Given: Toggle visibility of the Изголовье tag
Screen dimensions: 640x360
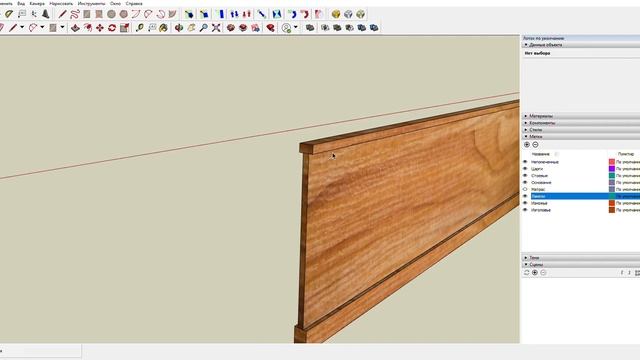Looking at the screenshot, I should coord(525,210).
